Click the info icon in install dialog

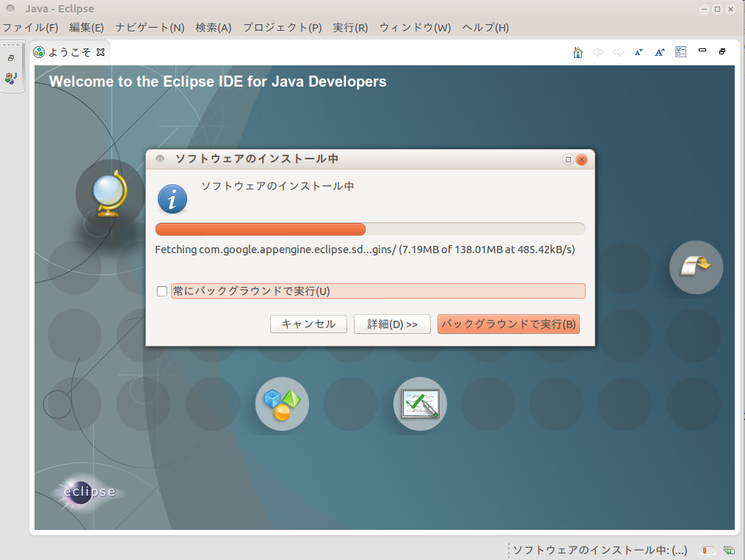172,199
